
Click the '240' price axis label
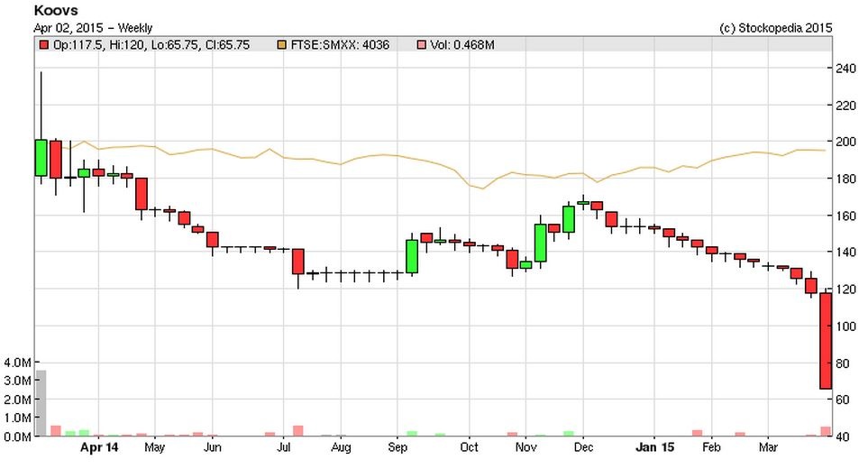click(845, 69)
